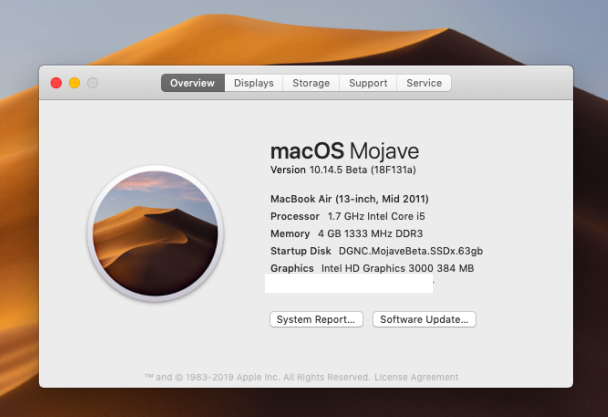
Task: Close the About This Mac window
Action: click(x=56, y=83)
